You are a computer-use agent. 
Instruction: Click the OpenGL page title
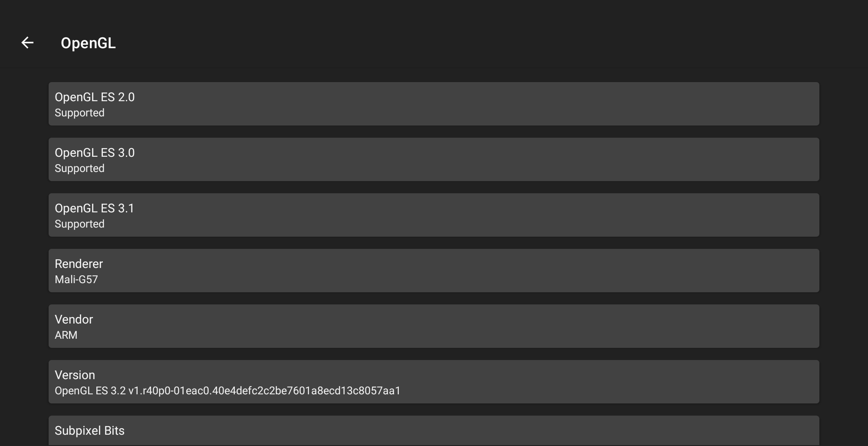click(88, 43)
